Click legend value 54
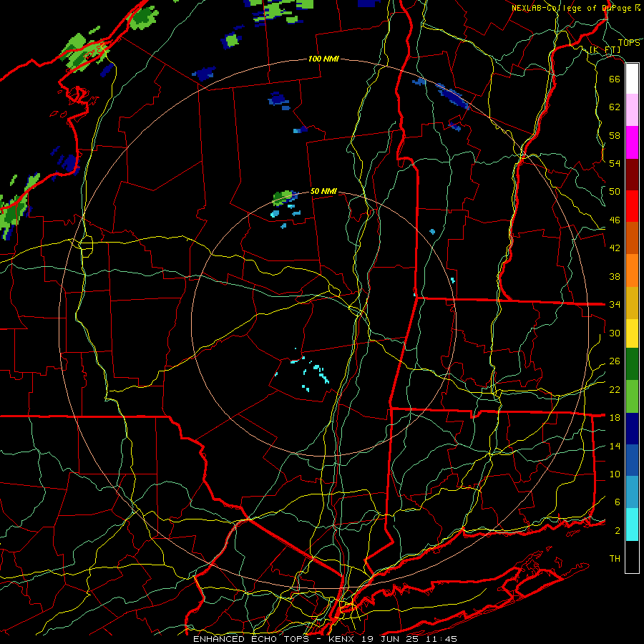644x644 pixels. click(615, 163)
